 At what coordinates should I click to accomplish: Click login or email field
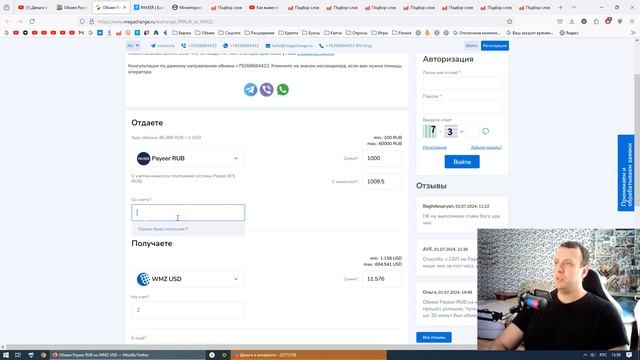click(462, 83)
